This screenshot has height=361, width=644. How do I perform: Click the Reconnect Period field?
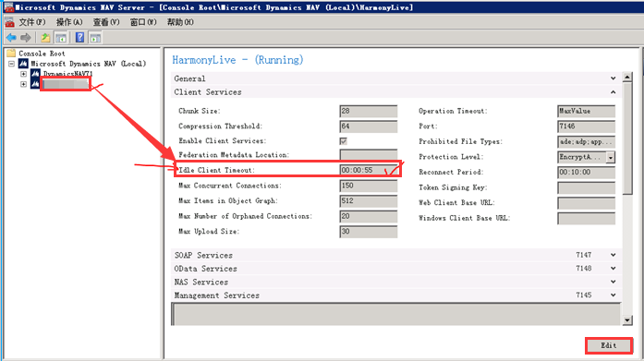[x=586, y=173]
